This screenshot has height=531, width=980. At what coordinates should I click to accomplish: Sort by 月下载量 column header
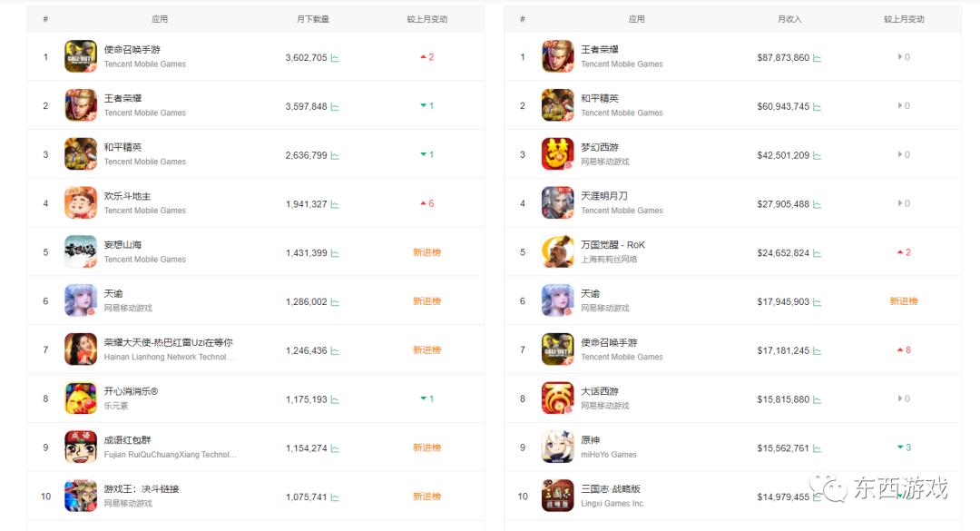tap(312, 19)
